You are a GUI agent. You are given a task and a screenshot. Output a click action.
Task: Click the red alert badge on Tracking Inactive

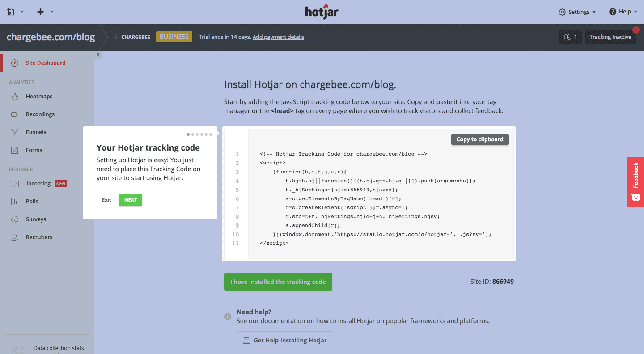636,30
